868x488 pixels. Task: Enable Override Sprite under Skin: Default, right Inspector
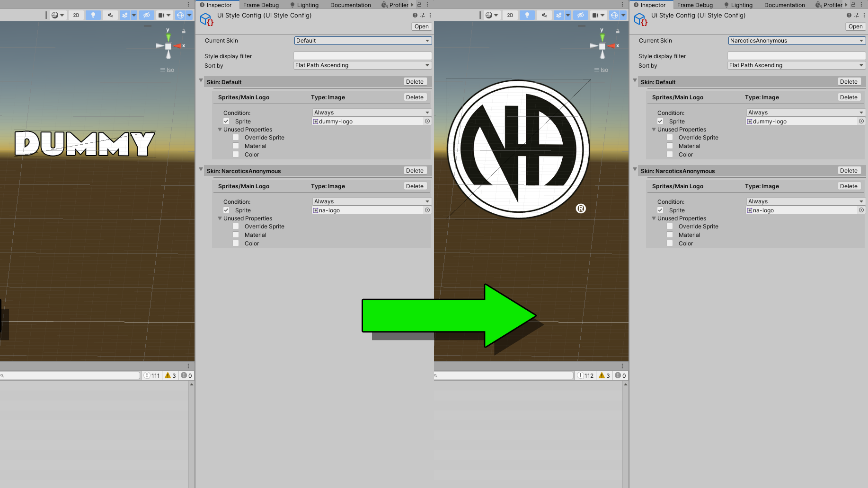coord(670,138)
